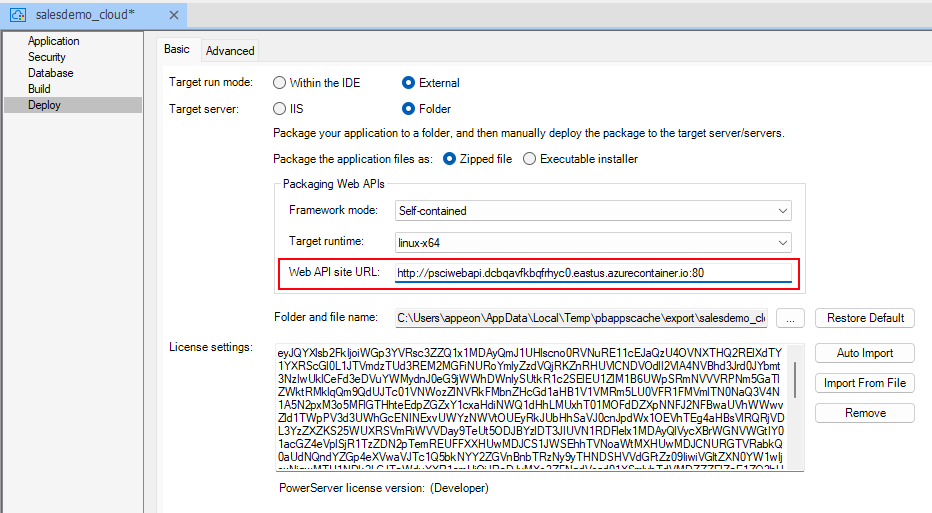
Task: Click the License settings label
Action: 211,347
